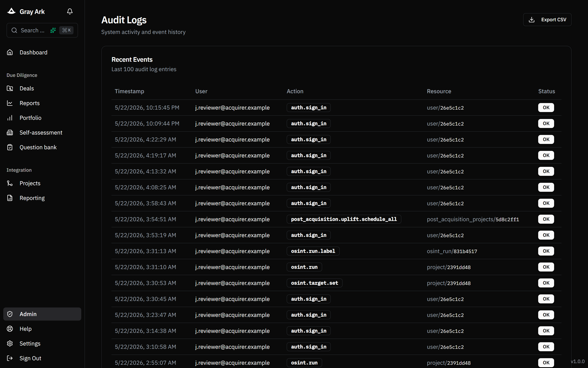Click the User column header
Image resolution: width=588 pixels, height=368 pixels.
tap(201, 91)
